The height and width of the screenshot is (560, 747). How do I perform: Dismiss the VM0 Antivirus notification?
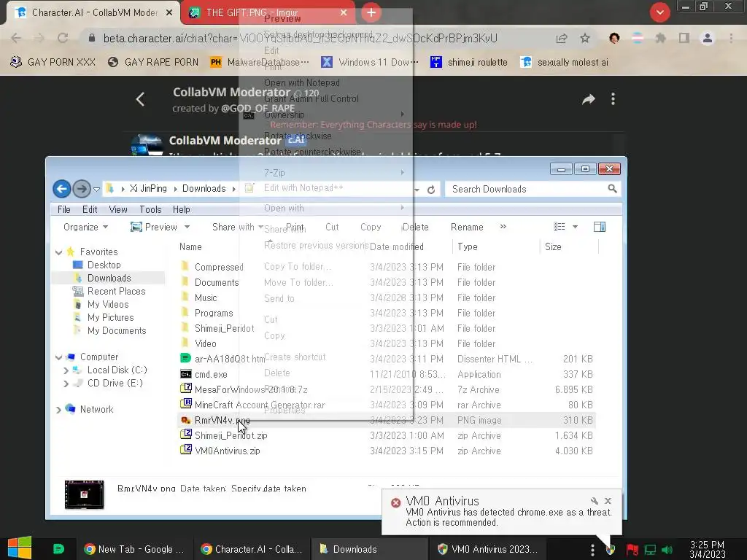(x=608, y=501)
